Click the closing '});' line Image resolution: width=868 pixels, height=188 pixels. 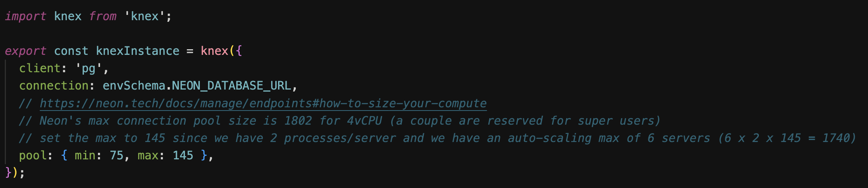15,173
